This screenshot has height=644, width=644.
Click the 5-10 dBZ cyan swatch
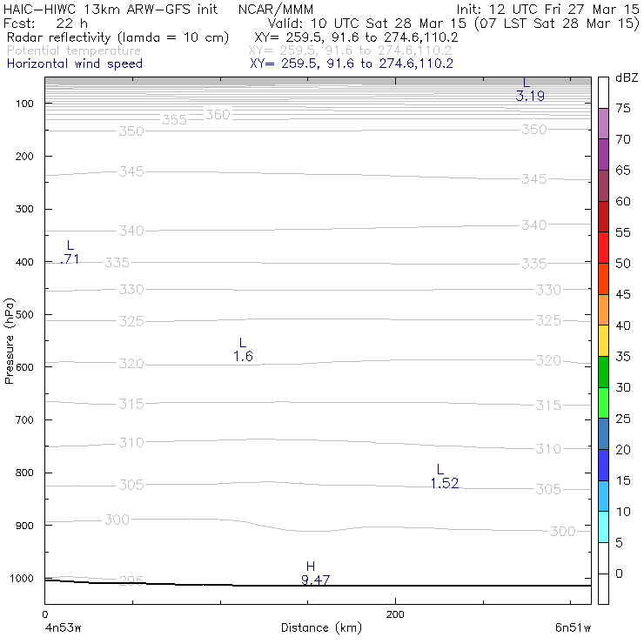[603, 527]
